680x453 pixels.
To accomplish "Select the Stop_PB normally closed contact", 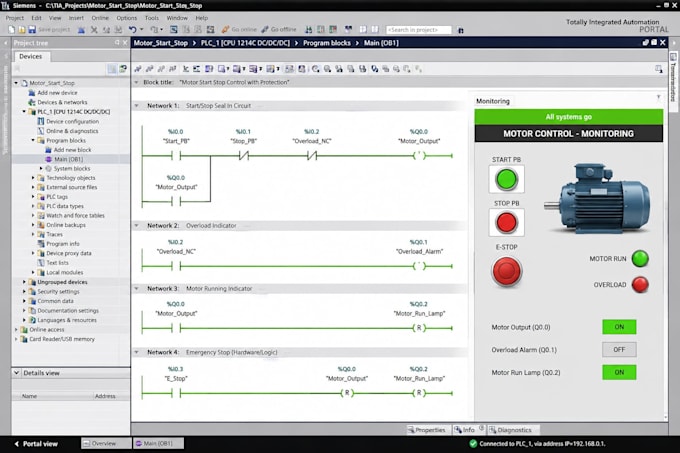I will [x=244, y=155].
